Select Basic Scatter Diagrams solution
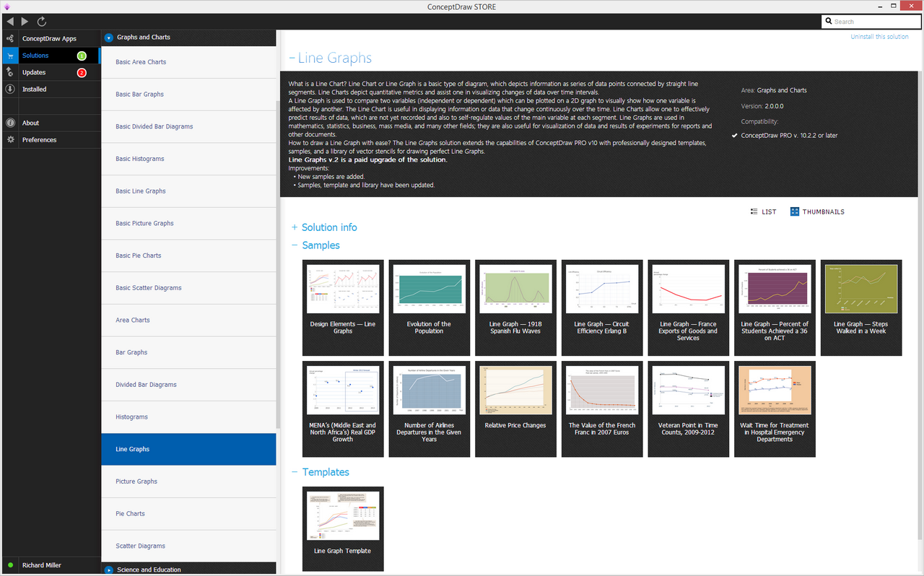Viewport: 924px width, 576px height. click(x=188, y=288)
